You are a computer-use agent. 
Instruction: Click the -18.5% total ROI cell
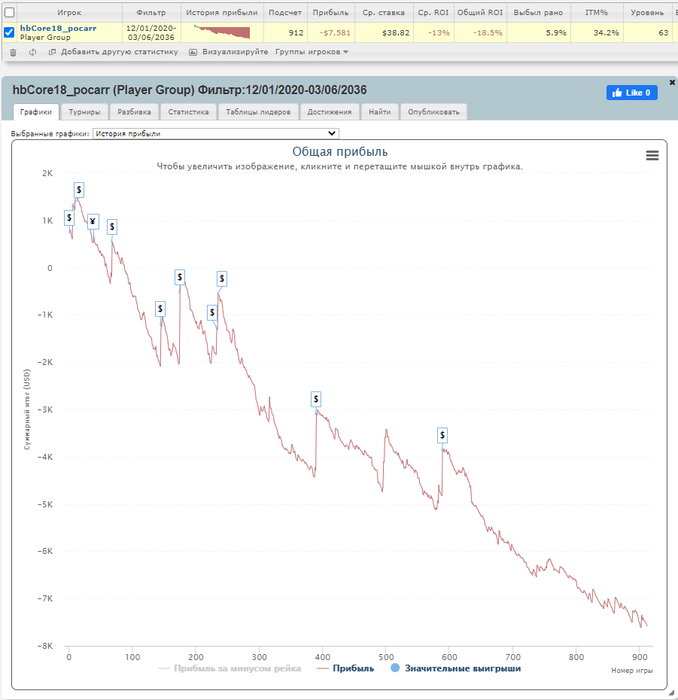pos(480,33)
